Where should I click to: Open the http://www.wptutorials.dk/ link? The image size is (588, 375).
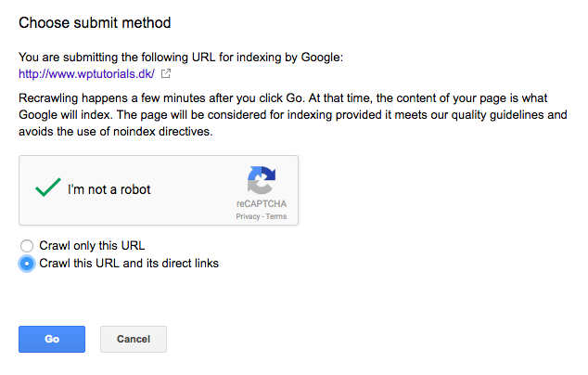coord(86,74)
